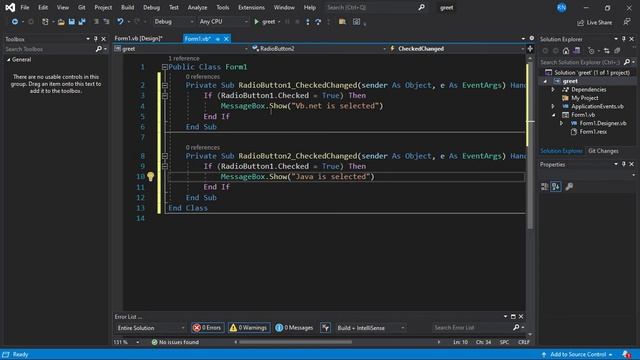
Task: Open the Build menu
Action: tap(127, 7)
